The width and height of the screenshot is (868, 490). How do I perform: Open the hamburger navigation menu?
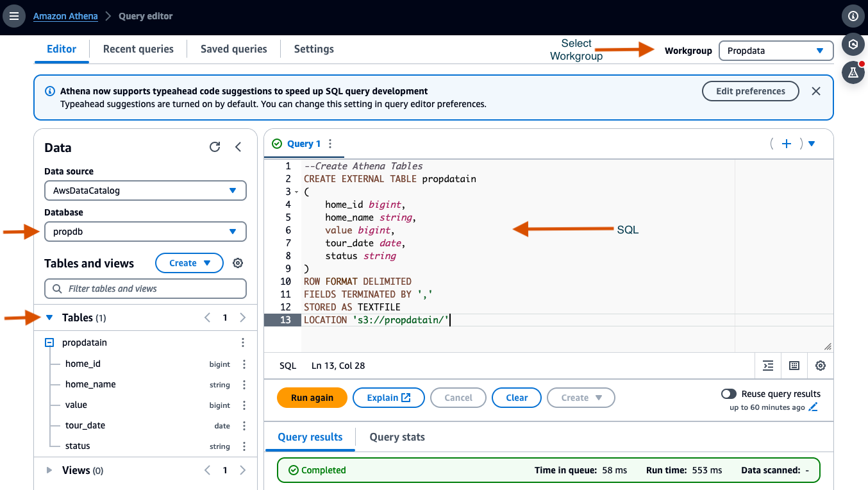pyautogui.click(x=14, y=16)
